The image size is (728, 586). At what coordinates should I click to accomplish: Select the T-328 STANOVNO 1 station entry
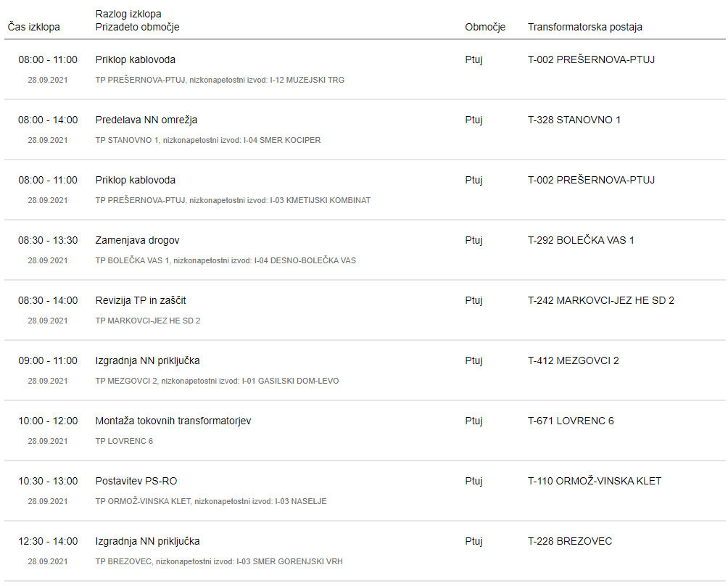pyautogui.click(x=574, y=120)
